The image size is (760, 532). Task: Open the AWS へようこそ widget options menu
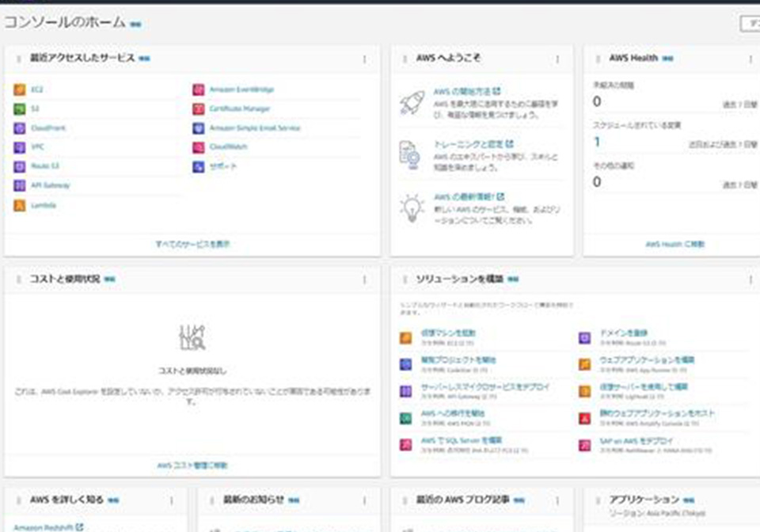[557, 59]
